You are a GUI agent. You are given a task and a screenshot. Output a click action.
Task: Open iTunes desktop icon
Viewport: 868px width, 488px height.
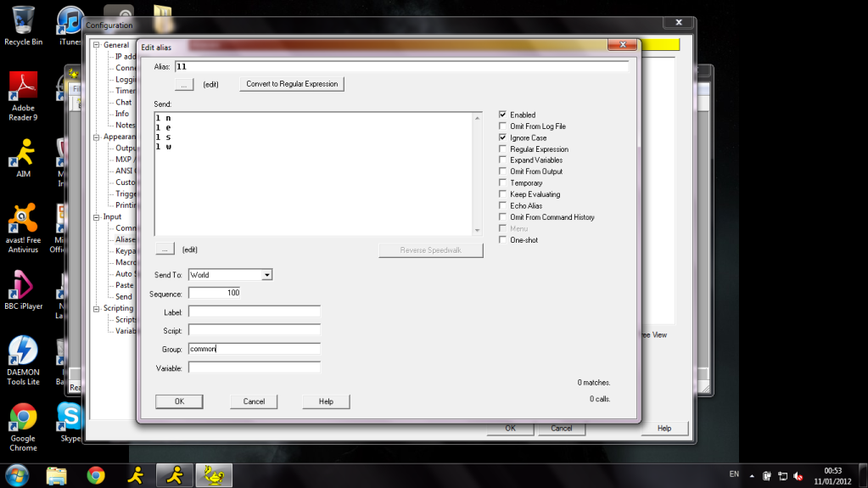(70, 26)
